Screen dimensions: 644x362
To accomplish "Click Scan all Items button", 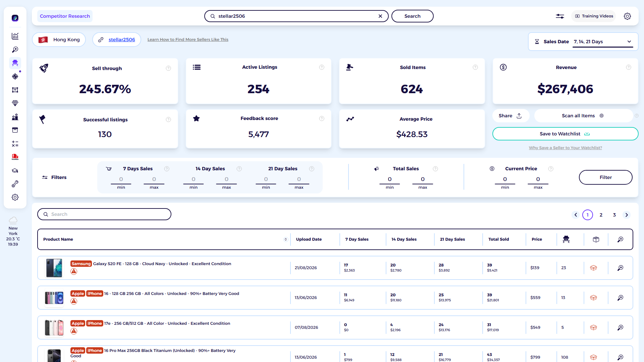I will pyautogui.click(x=583, y=116).
